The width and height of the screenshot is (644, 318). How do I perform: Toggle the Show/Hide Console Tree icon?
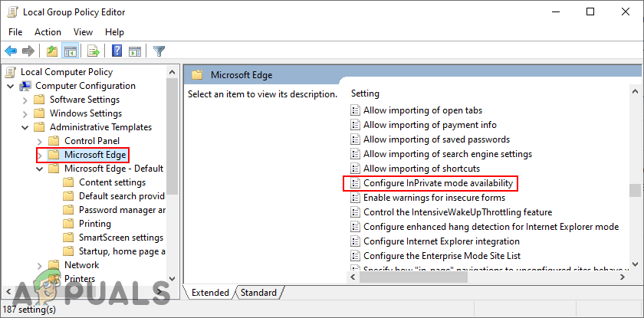[x=70, y=51]
